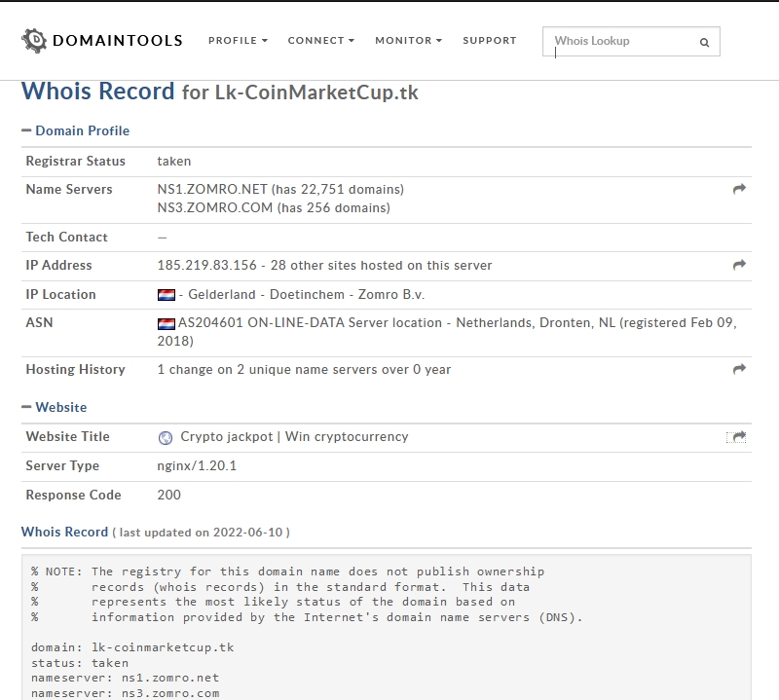Click the domain: lk-coinmarketcup.tk raw line

[x=132, y=647]
